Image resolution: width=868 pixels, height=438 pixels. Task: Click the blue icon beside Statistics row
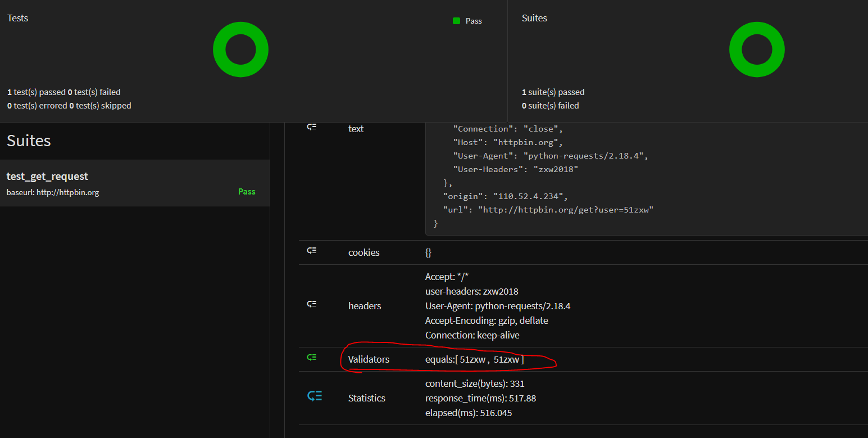315,396
